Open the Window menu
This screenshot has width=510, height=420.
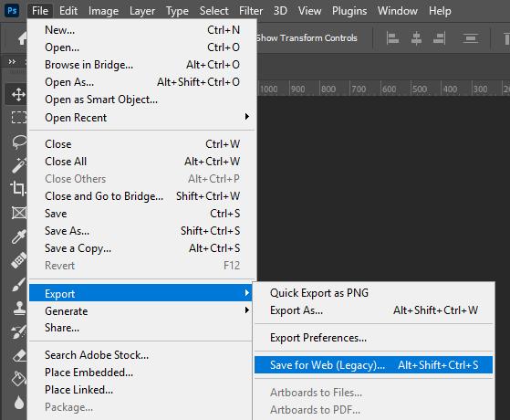[x=398, y=11]
